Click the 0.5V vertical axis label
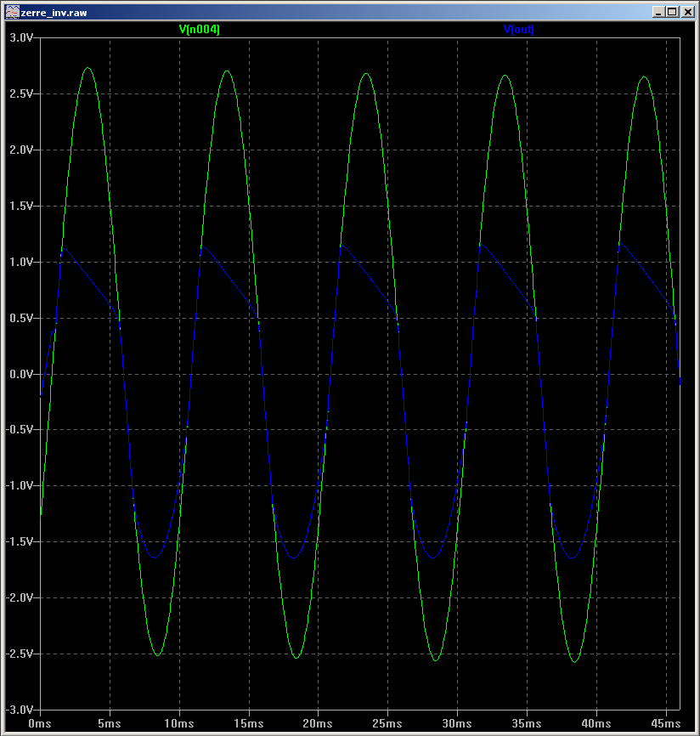 (x=21, y=318)
